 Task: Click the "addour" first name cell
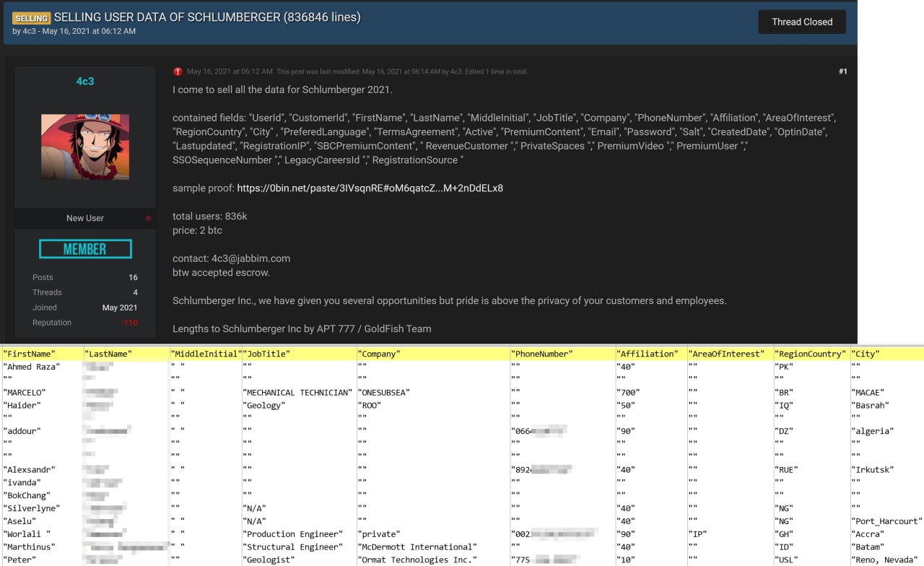click(x=22, y=431)
